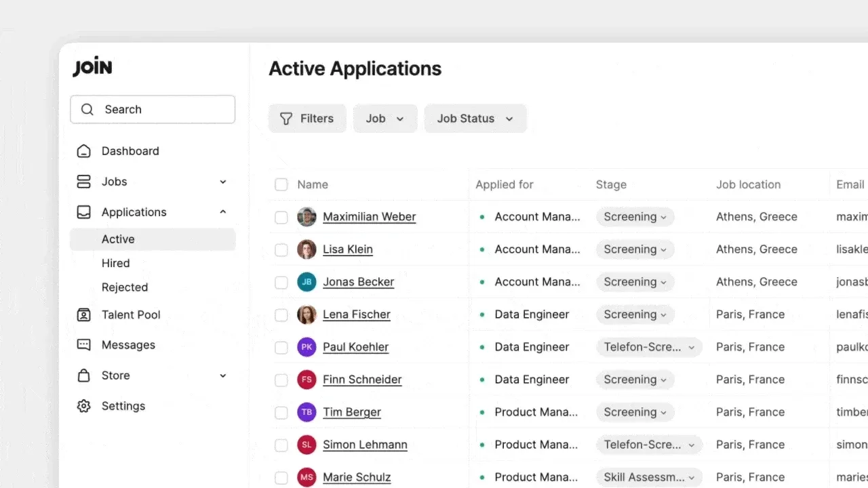Select Jonas Becker's row checkbox

coord(281,282)
